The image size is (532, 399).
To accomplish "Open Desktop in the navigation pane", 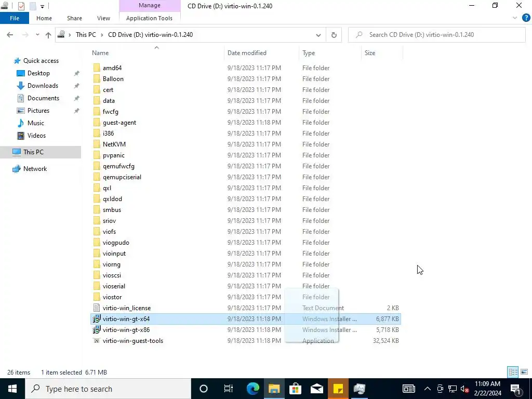I will [38, 73].
